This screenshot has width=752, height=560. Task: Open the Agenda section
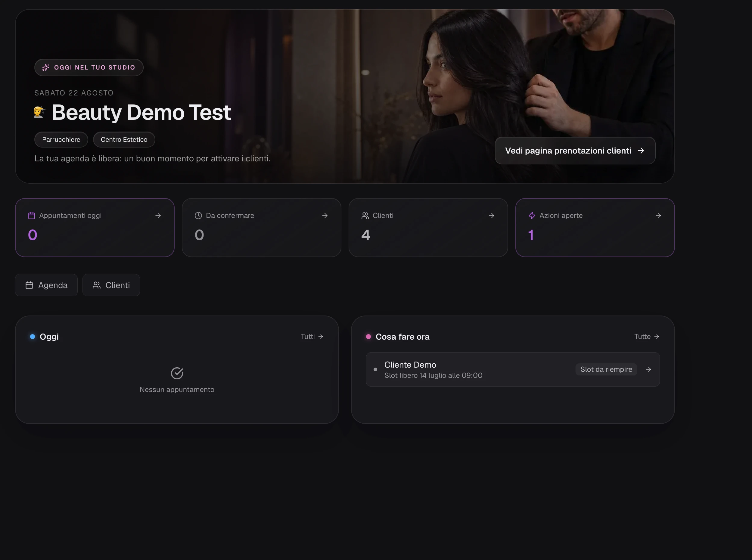pyautogui.click(x=46, y=285)
